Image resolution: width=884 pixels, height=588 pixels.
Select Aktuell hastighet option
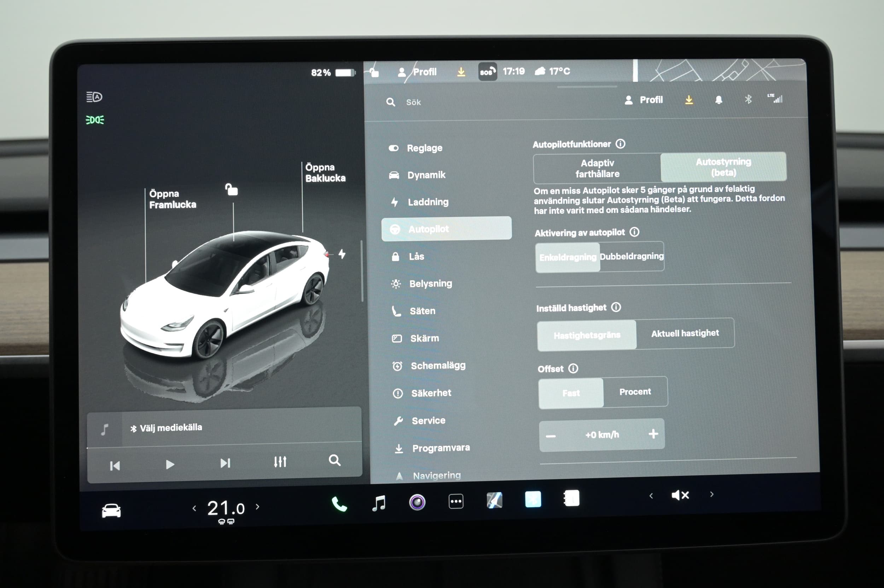pos(685,333)
